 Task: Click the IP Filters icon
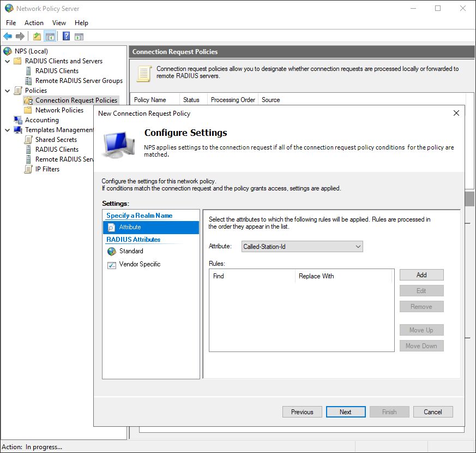pos(28,169)
